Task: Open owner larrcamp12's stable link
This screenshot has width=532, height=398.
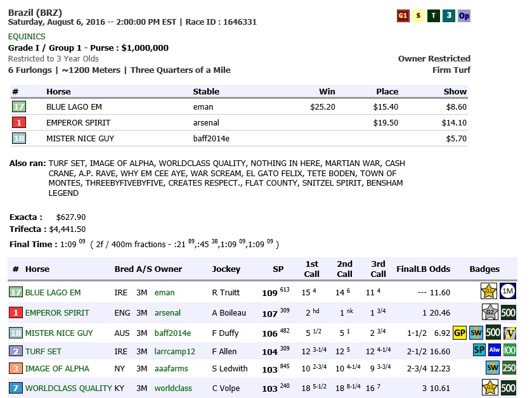Action: 175,352
